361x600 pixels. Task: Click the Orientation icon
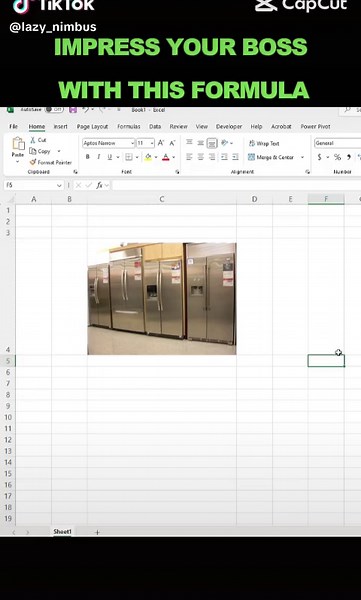coord(225,143)
